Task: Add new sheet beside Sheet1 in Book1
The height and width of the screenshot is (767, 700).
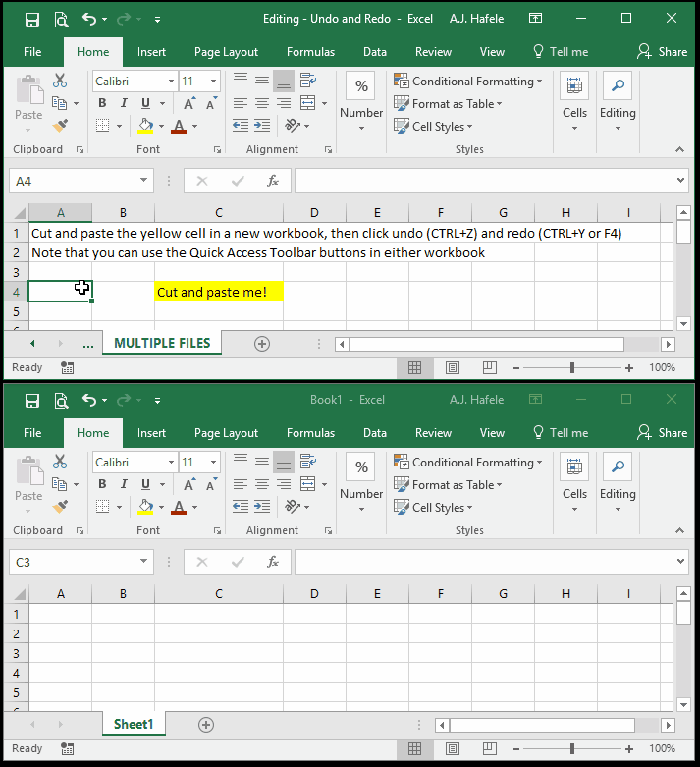Action: [206, 725]
